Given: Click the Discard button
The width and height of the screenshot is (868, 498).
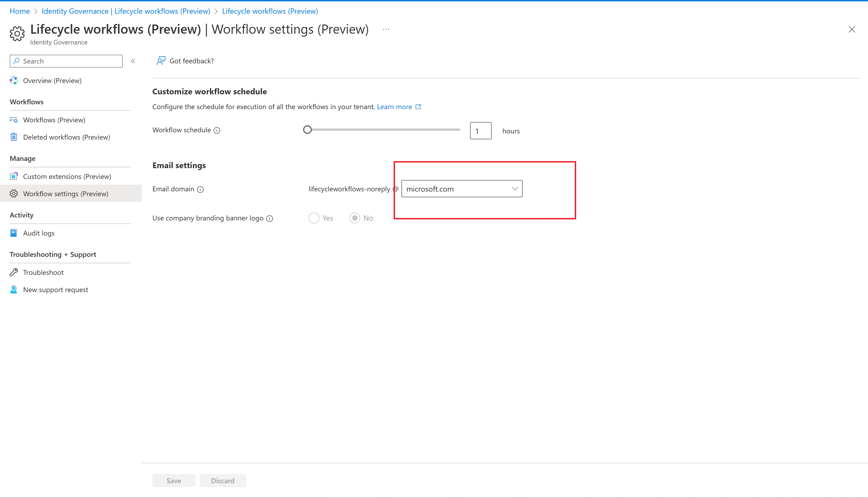Looking at the screenshot, I should 223,480.
